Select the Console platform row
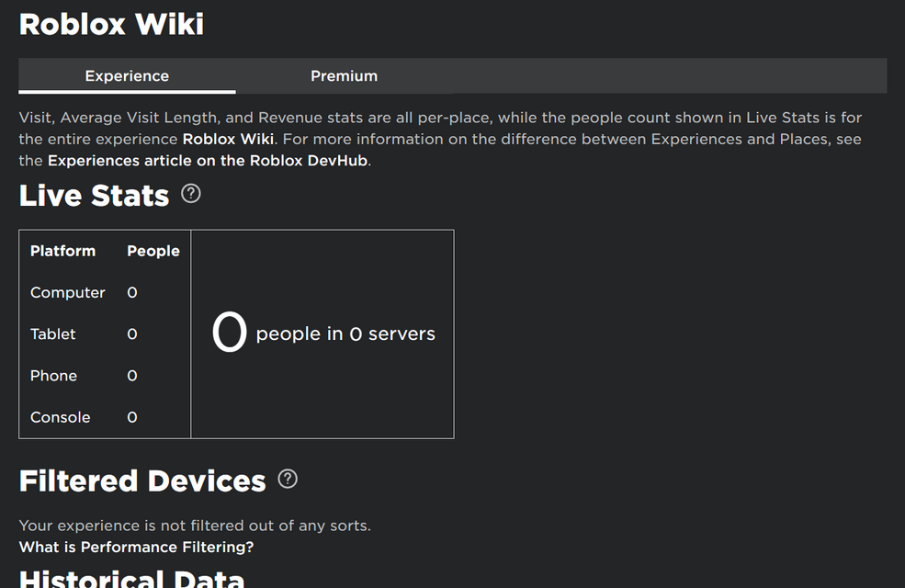905x588 pixels. [x=61, y=417]
